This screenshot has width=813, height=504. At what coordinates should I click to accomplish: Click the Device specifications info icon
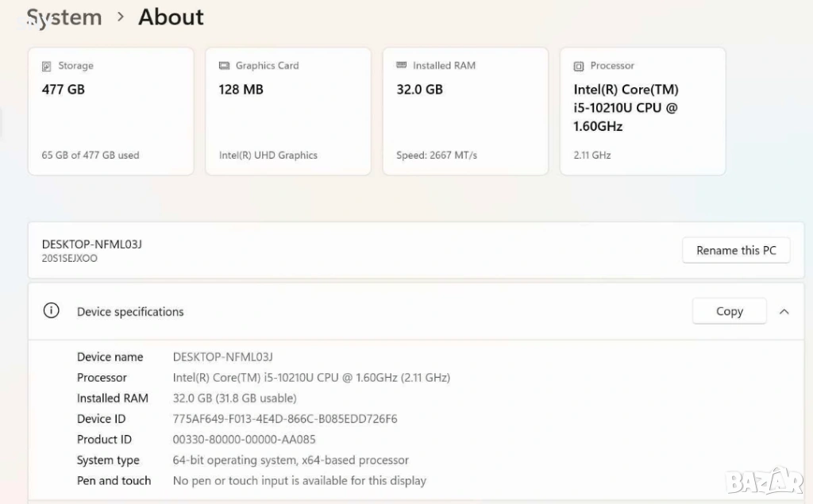[52, 311]
